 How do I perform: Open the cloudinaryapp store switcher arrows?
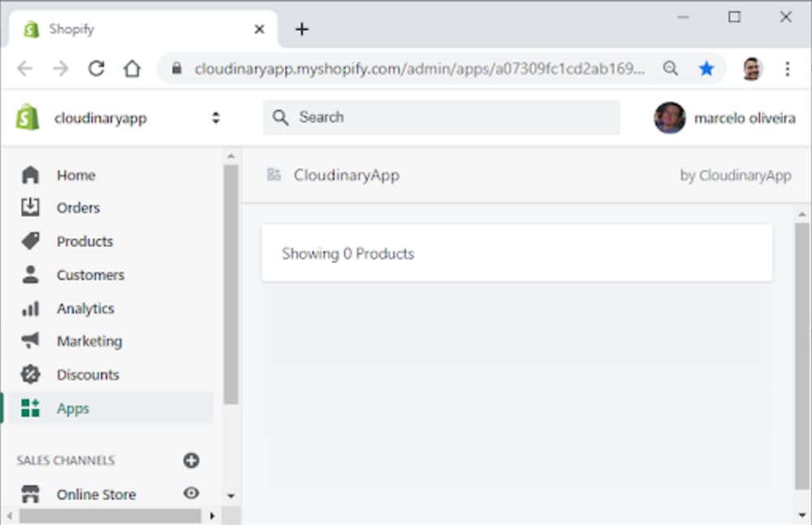(216, 118)
